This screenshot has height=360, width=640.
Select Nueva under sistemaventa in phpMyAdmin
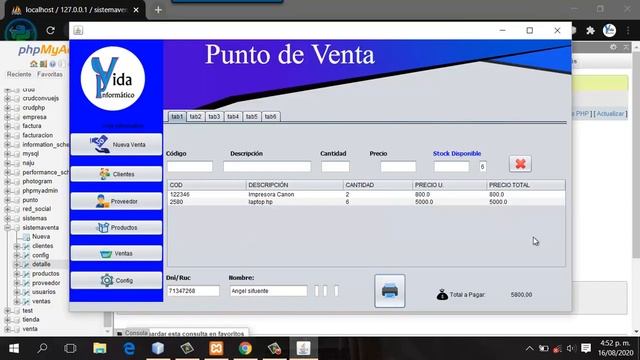(x=41, y=237)
